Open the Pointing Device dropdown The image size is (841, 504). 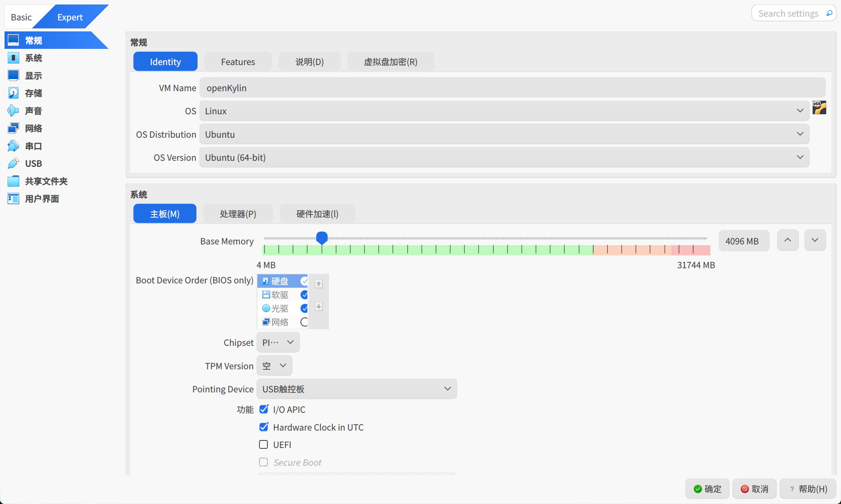click(357, 389)
